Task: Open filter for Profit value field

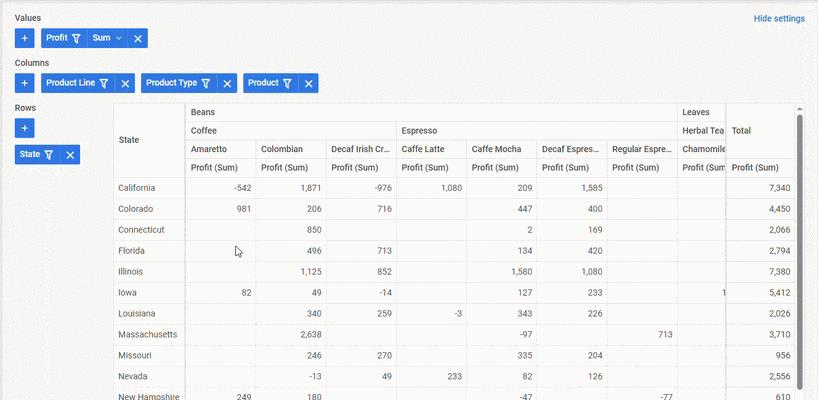Action: point(76,38)
